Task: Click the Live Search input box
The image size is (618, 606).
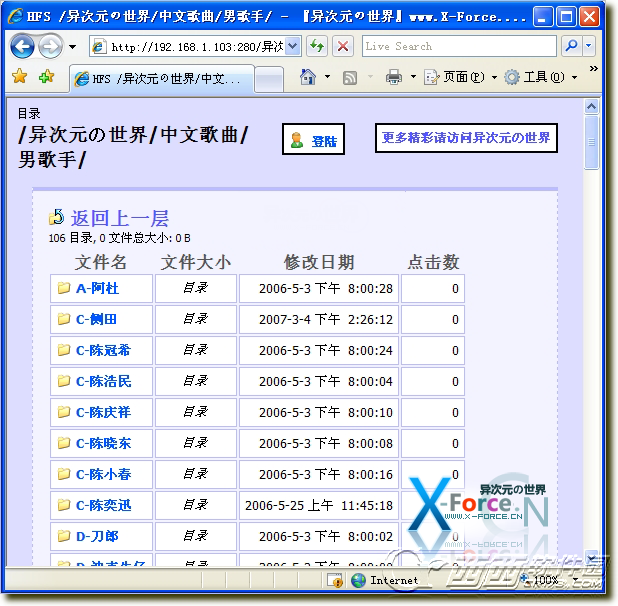Action: pyautogui.click(x=459, y=46)
